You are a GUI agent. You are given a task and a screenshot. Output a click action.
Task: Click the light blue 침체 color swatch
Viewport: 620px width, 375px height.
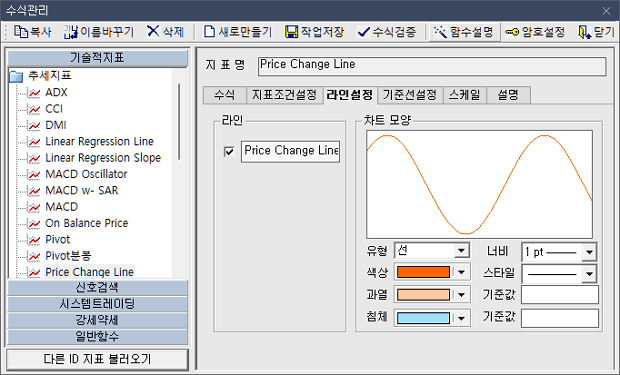pyautogui.click(x=423, y=318)
